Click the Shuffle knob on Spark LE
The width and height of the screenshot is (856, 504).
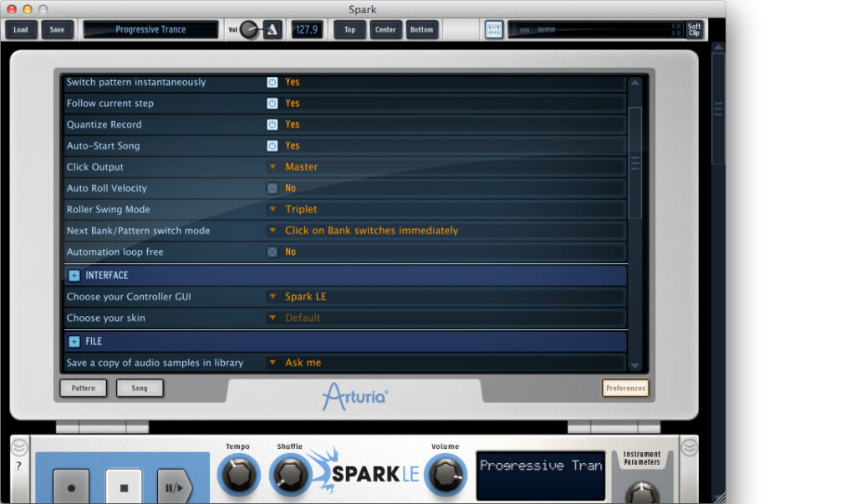[290, 474]
